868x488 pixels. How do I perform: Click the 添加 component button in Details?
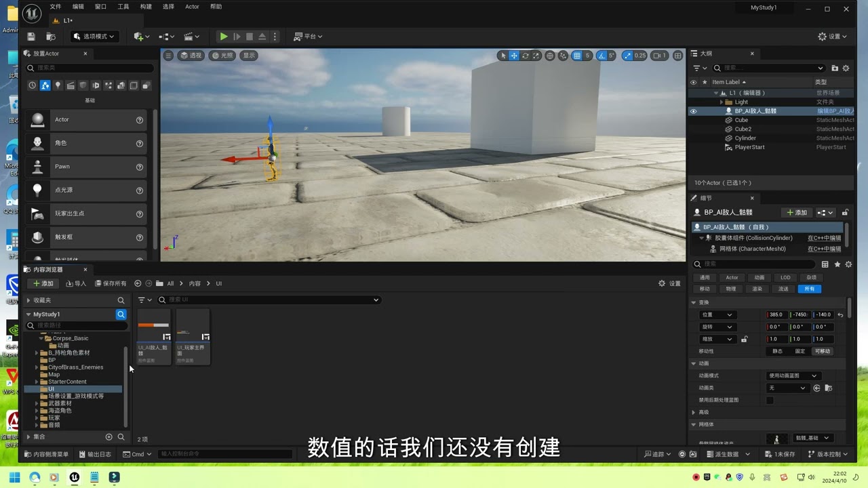tap(796, 212)
